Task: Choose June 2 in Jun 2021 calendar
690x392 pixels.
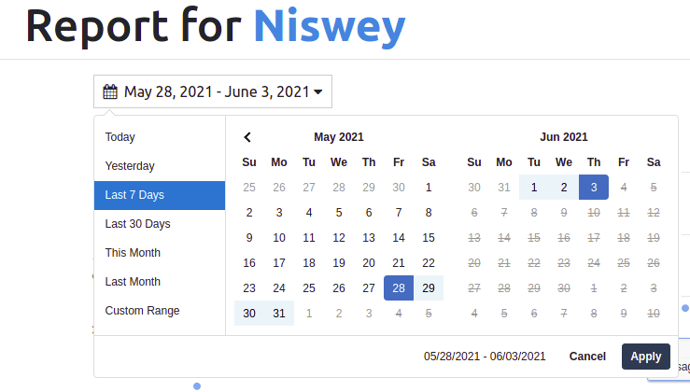Action: (564, 187)
